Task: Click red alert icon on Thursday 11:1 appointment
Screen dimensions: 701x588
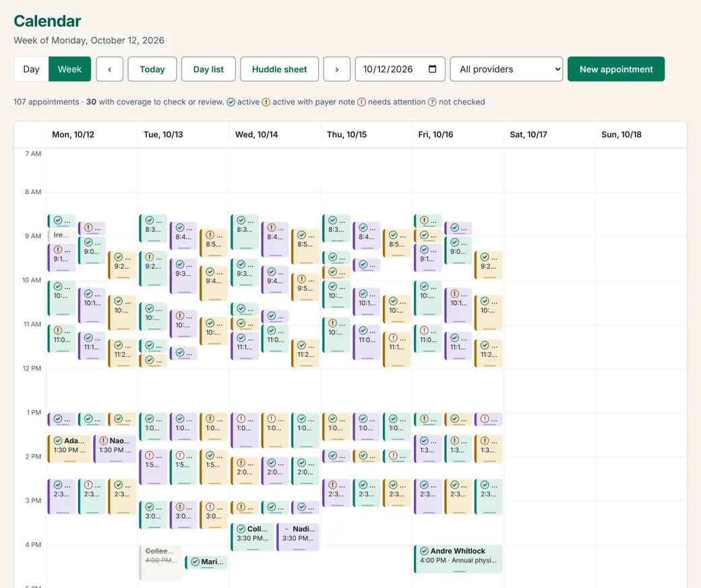Action: [x=394, y=338]
